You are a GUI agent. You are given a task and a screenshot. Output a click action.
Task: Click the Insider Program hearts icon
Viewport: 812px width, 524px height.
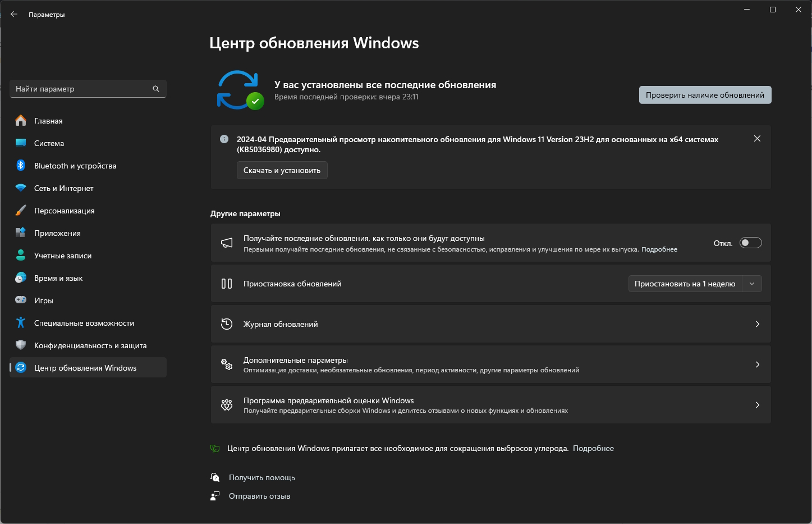[227, 405]
